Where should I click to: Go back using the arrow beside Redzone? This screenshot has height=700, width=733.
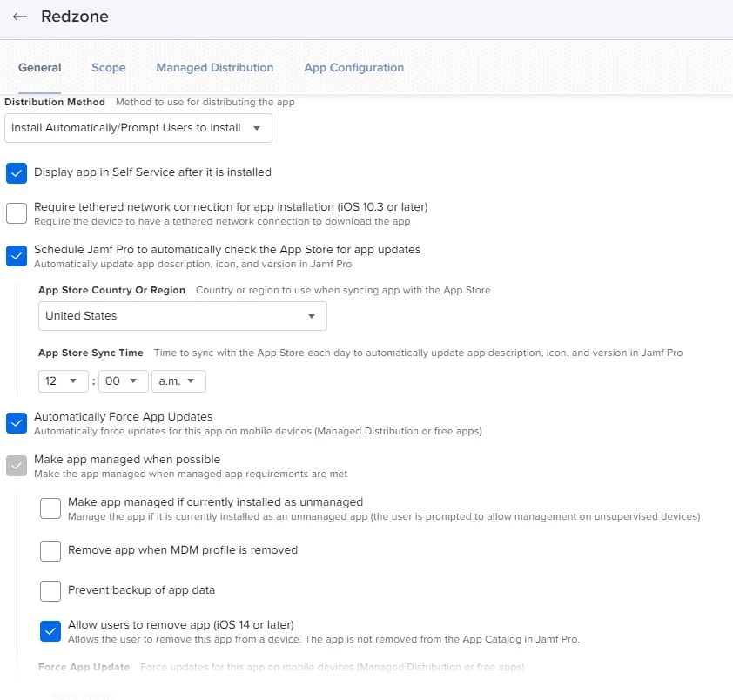pos(20,17)
